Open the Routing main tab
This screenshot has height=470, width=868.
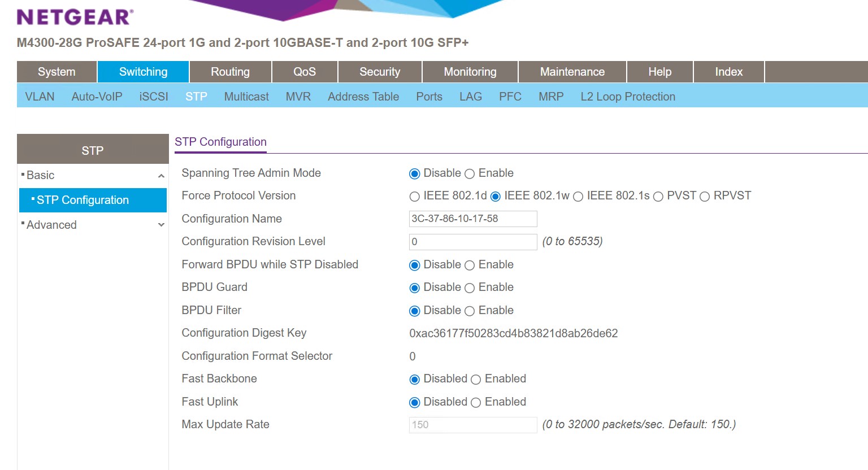click(x=230, y=72)
